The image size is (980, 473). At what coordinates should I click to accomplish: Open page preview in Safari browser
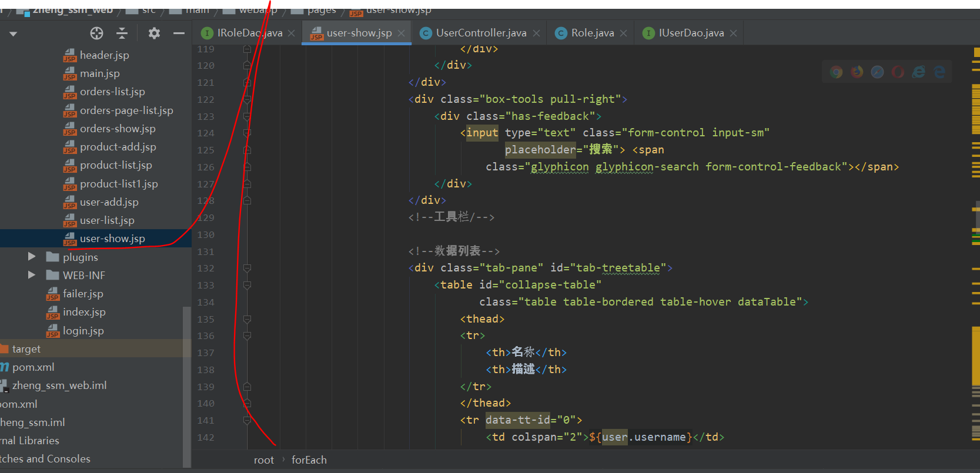click(x=877, y=72)
